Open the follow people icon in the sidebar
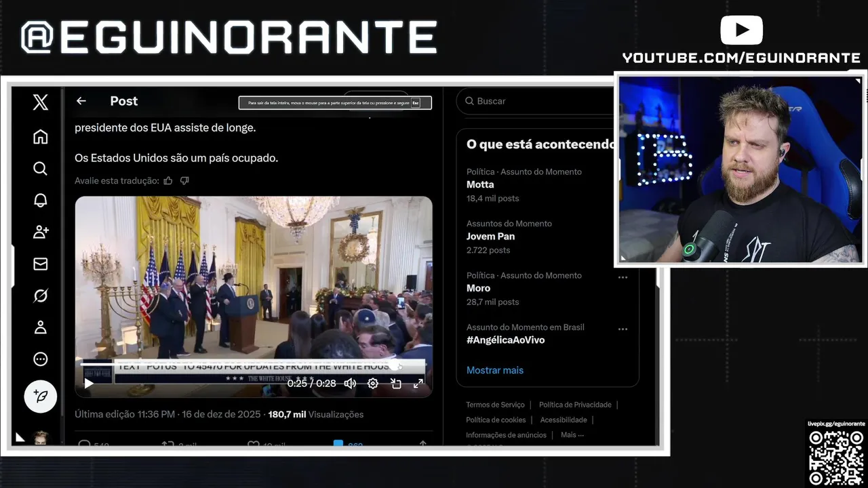868x488 pixels. pyautogui.click(x=40, y=232)
